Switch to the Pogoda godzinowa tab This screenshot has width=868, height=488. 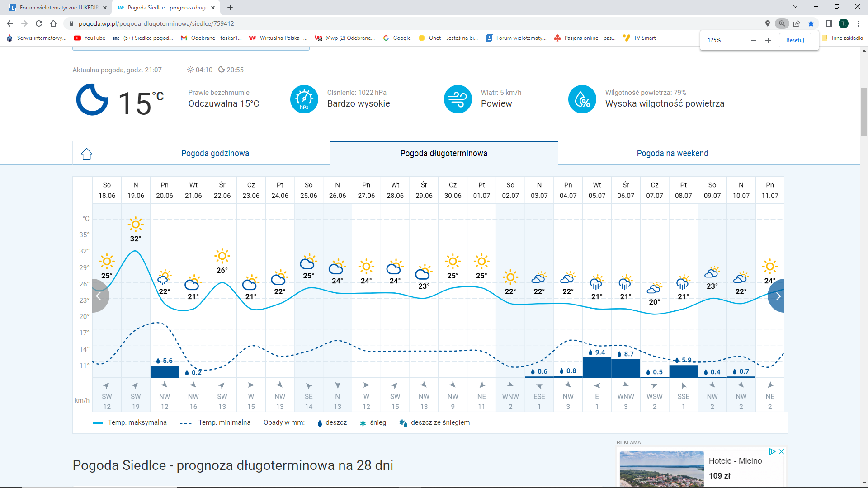click(215, 154)
